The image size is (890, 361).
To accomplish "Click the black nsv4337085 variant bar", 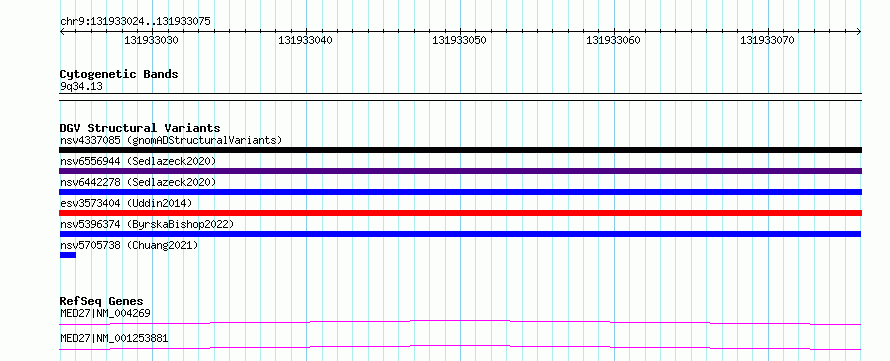I will pos(460,150).
